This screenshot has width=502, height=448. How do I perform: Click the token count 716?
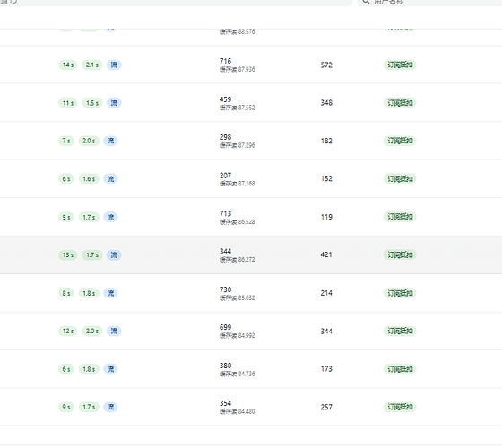225,61
